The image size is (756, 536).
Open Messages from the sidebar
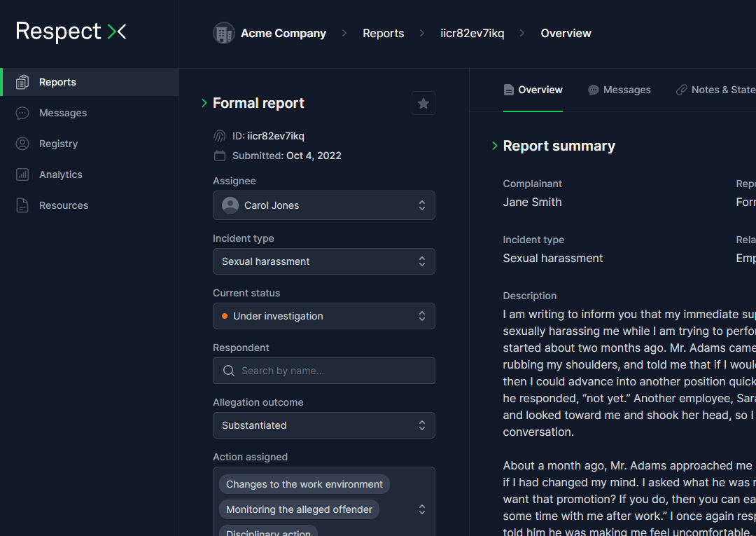pyautogui.click(x=64, y=113)
